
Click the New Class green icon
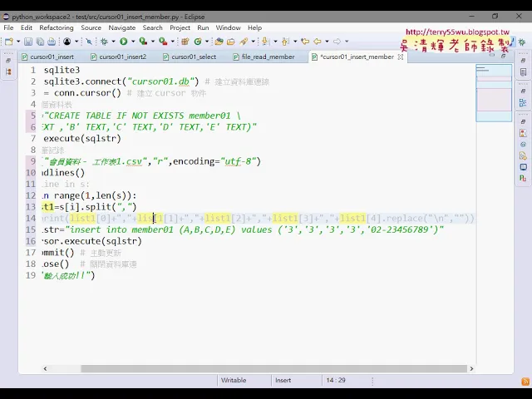pos(198,42)
